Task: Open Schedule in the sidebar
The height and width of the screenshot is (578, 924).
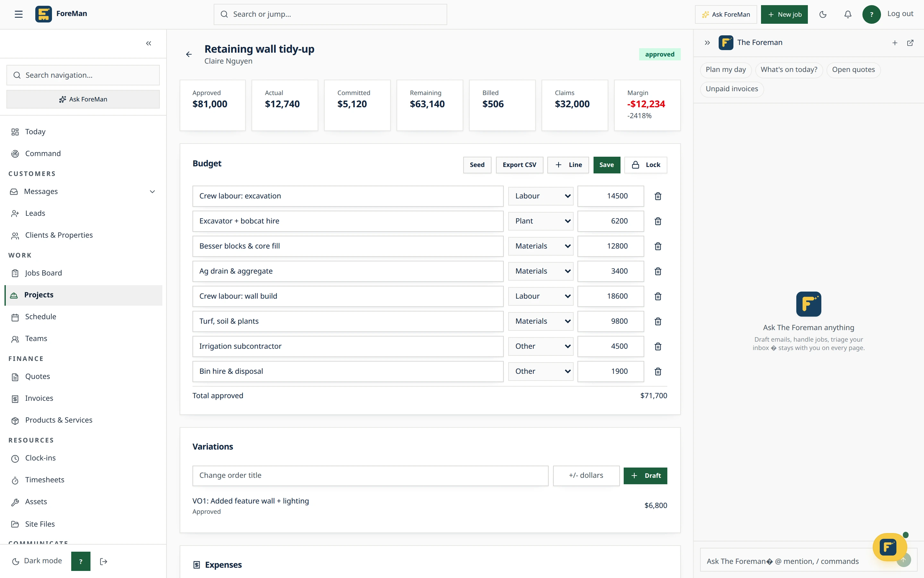Action: (x=83, y=317)
